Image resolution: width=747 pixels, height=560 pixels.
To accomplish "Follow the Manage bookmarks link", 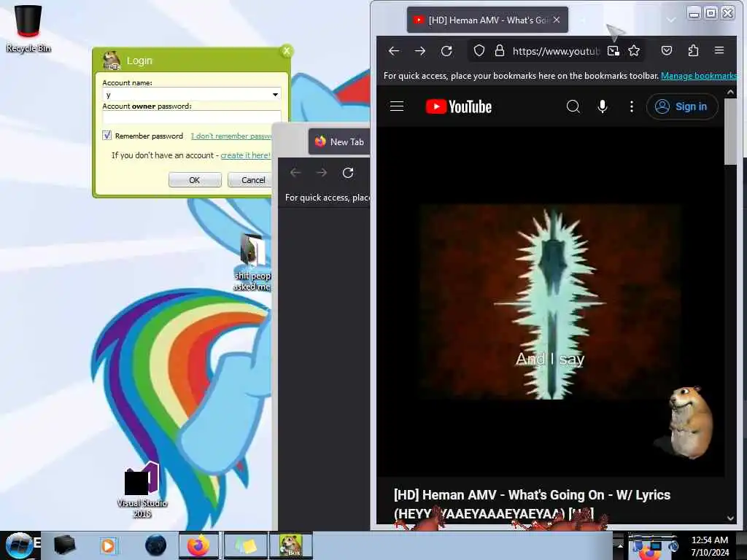I will [698, 76].
